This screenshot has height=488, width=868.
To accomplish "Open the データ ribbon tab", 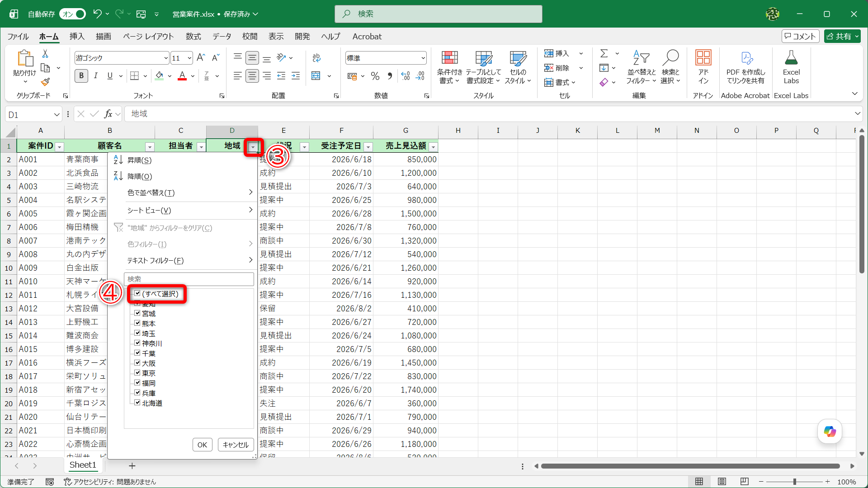I will [222, 37].
